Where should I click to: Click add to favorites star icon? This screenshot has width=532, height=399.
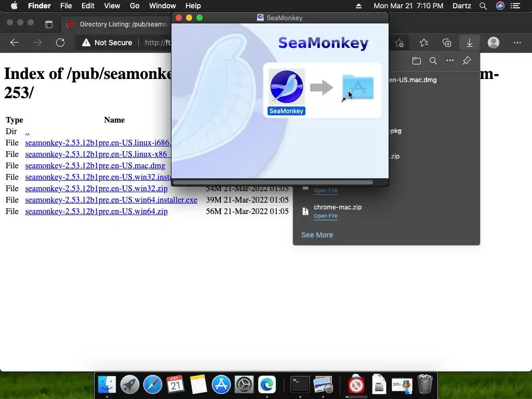point(400,43)
